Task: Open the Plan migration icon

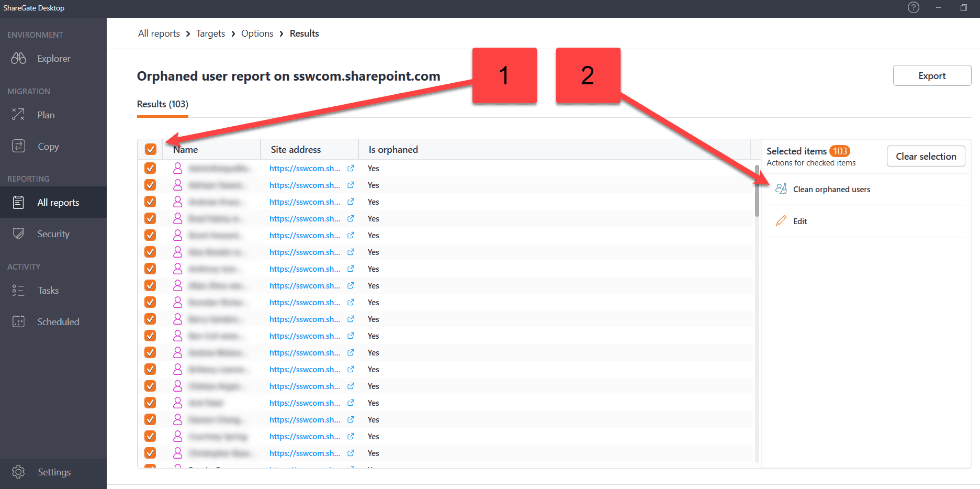Action: click(x=19, y=115)
